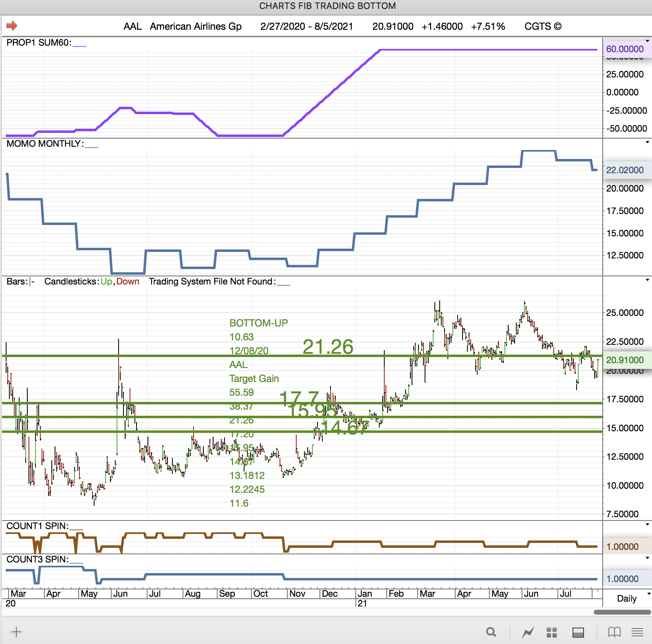Click the red arrow icon beside the ticker
Screen dimensions: 652x644
[x=12, y=26]
